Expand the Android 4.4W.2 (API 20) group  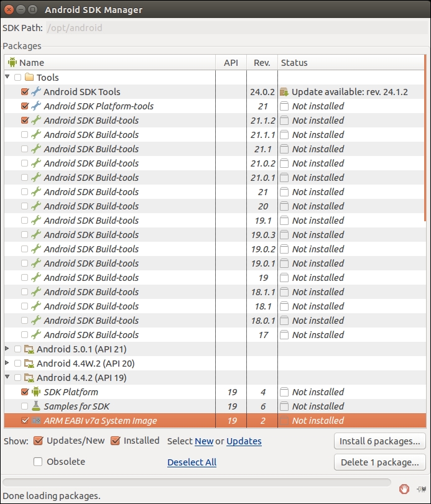7,364
